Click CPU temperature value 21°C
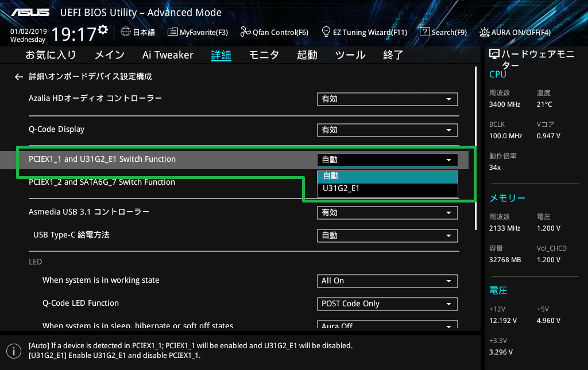This screenshot has height=370, width=588. tap(544, 104)
